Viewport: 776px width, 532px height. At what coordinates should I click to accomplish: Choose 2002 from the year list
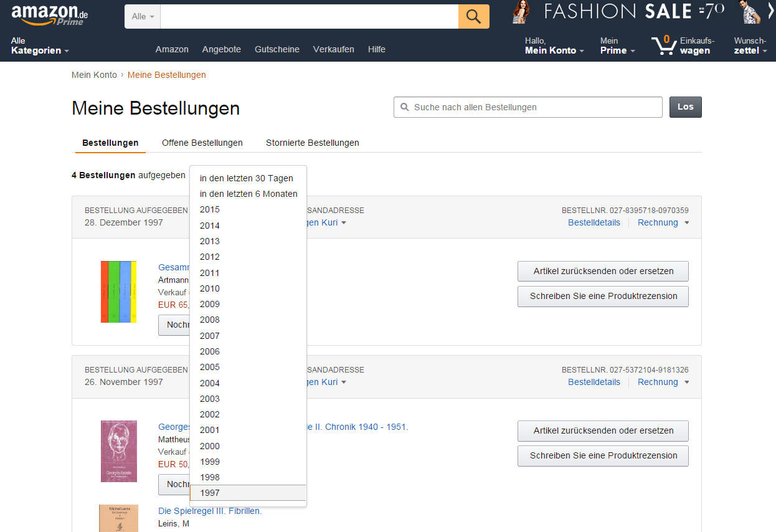coord(248,414)
